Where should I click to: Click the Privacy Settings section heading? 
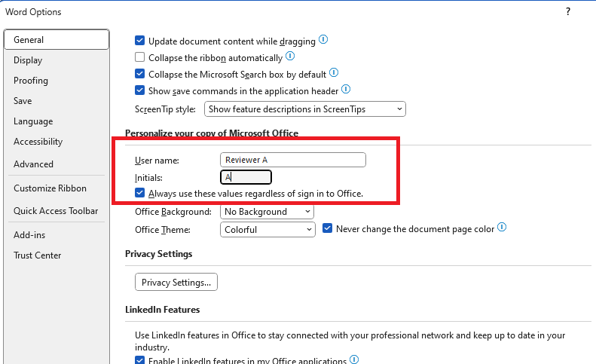coord(158,254)
